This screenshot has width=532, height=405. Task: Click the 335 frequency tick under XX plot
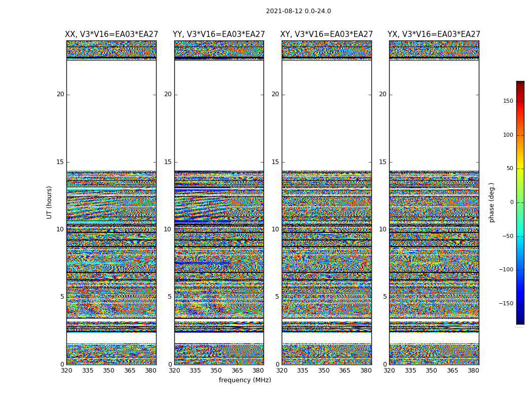click(x=88, y=371)
